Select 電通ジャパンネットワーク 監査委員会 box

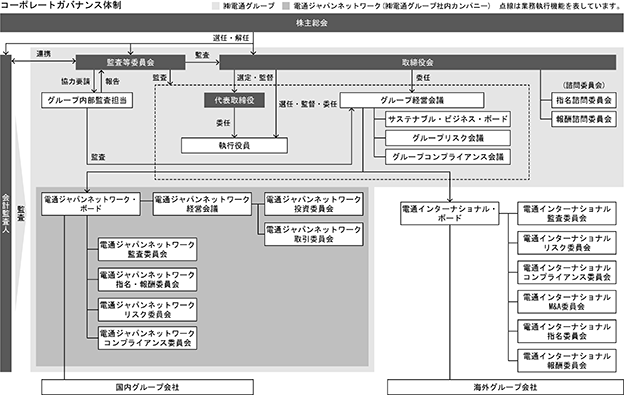pos(147,249)
